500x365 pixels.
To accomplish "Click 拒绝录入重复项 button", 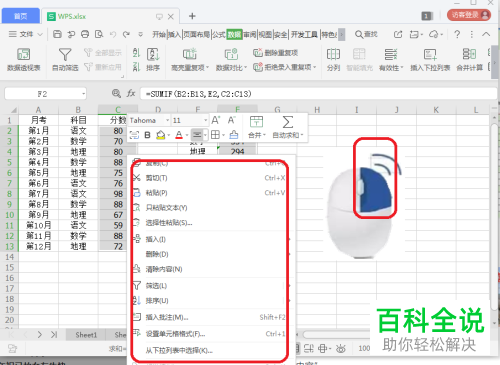I will tap(284, 67).
